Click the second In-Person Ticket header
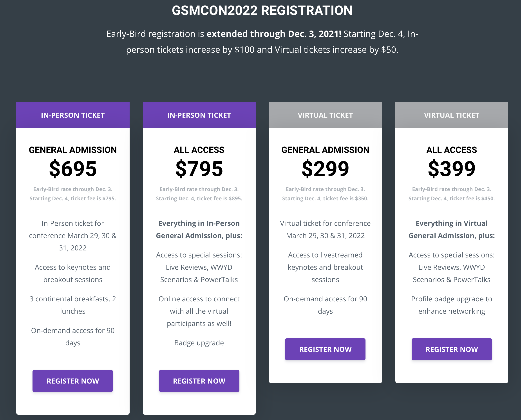Viewport: 521px width, 420px height. point(199,115)
